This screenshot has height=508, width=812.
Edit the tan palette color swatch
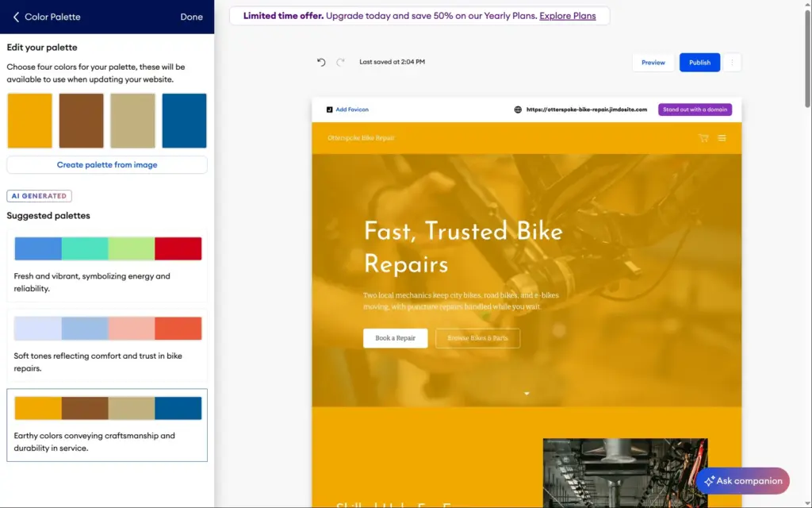pyautogui.click(x=132, y=121)
